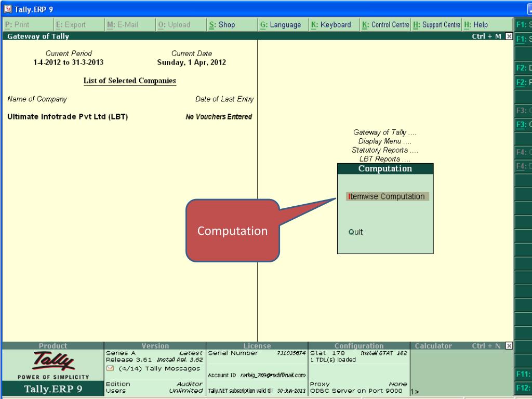Viewport: 532px width, 399px height.
Task: Click the Current Date value Sunday, 1 Apr, 2012
Action: coord(191,62)
